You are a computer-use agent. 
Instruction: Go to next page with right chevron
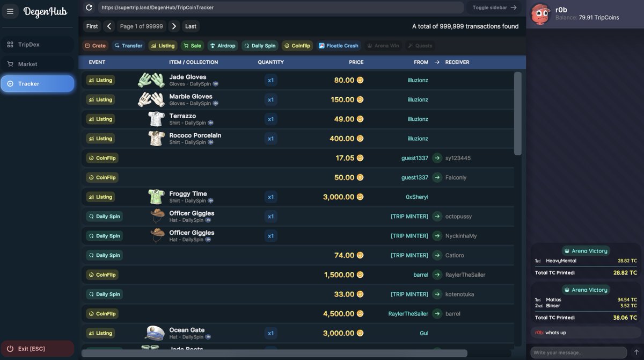(174, 26)
